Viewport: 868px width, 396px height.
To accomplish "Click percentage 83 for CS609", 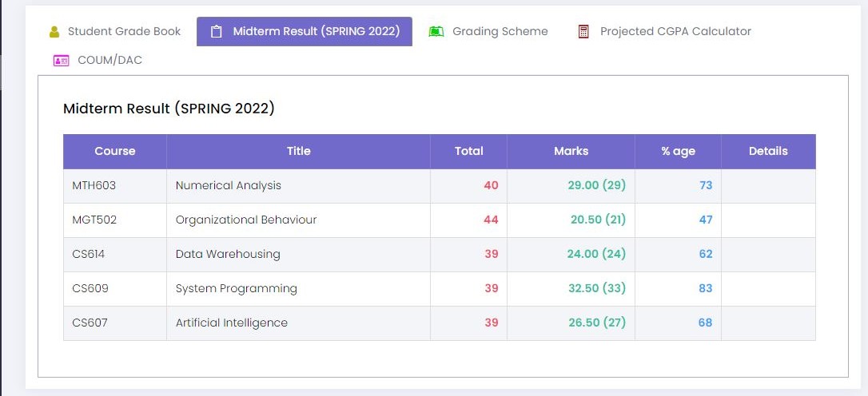I will pyautogui.click(x=706, y=289).
